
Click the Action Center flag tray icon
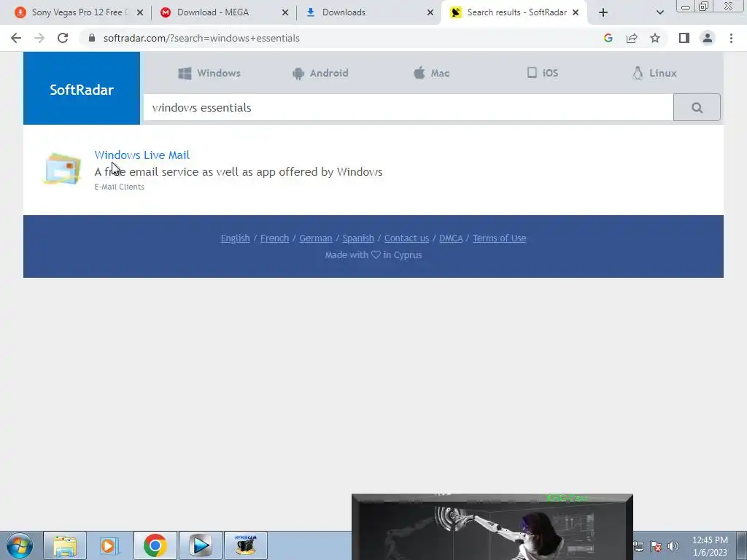[x=656, y=546]
